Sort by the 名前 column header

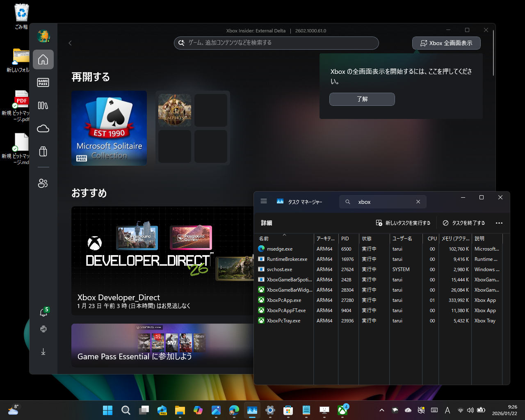[x=284, y=238]
